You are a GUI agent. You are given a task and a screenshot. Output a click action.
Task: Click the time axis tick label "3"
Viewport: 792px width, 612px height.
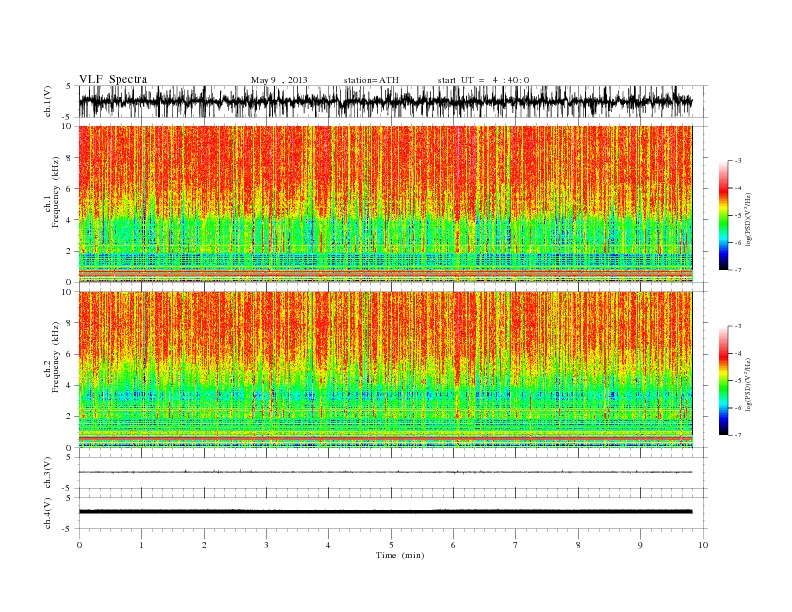point(266,545)
